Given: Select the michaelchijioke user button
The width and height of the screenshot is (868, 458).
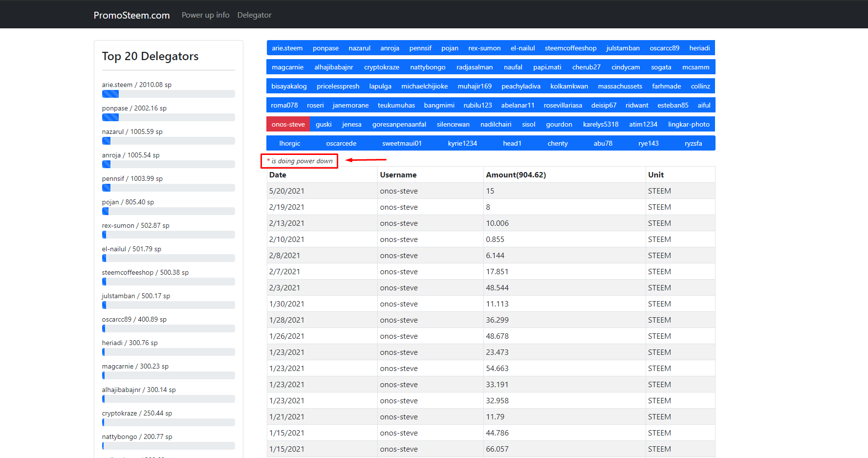Looking at the screenshot, I should pyautogui.click(x=425, y=86).
